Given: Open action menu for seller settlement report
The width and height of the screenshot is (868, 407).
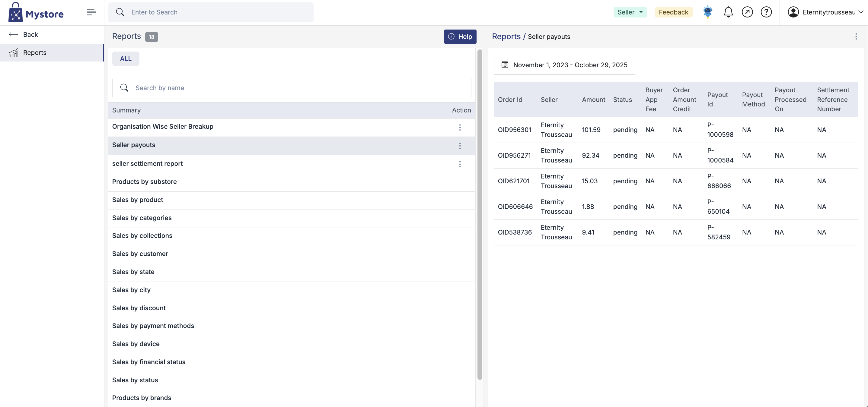Looking at the screenshot, I should 460,164.
